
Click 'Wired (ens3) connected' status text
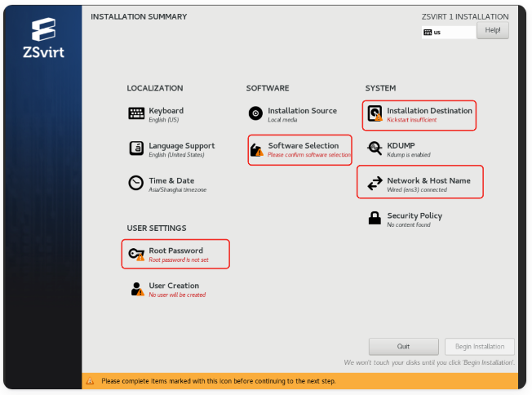(x=417, y=189)
